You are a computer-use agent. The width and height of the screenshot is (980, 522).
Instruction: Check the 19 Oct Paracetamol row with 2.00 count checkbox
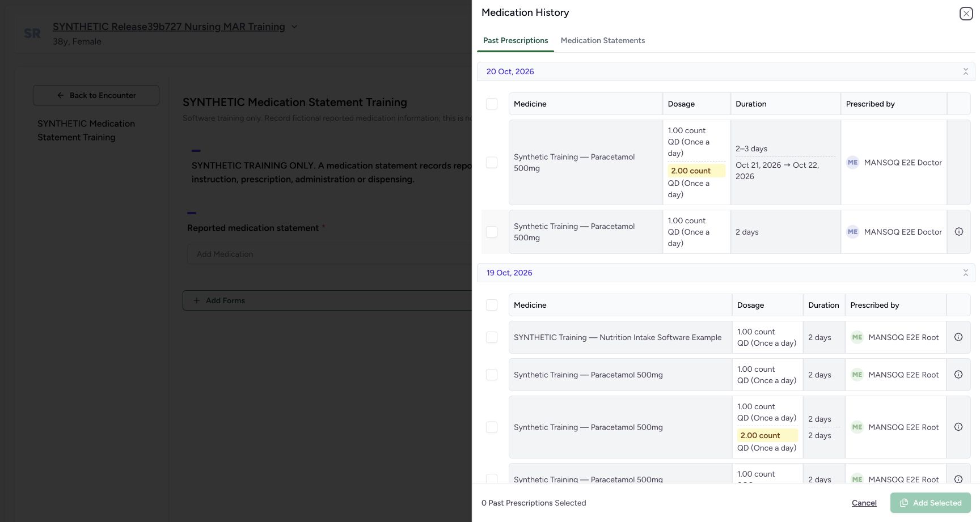492,427
